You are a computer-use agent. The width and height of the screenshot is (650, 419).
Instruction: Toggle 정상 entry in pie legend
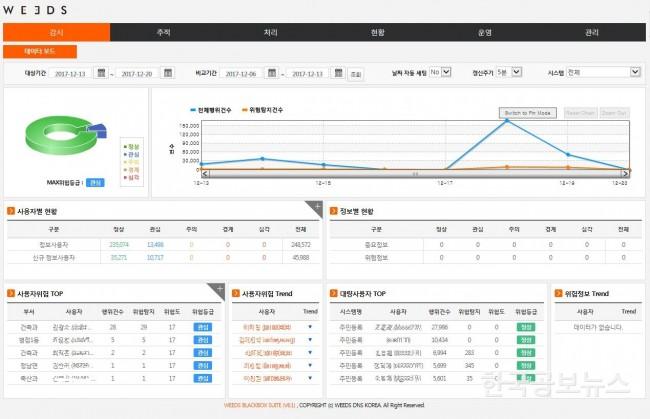[132, 147]
